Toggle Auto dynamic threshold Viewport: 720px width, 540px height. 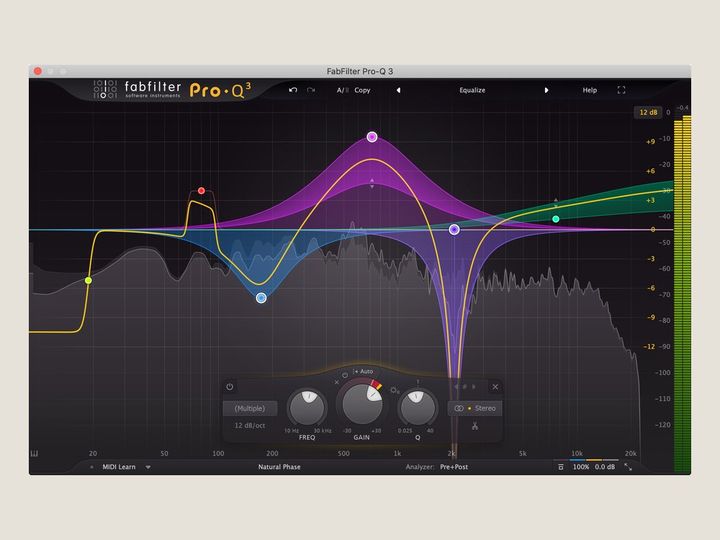[363, 371]
